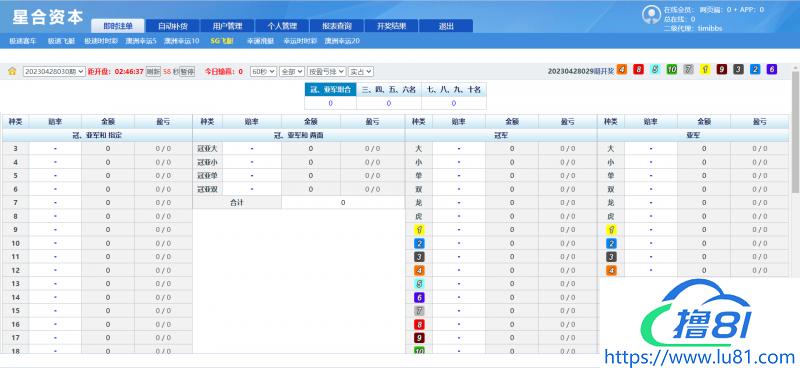Viewport: 800px width, 368px height.
Task: Click the red number 8 result ball
Action: [x=638, y=69]
